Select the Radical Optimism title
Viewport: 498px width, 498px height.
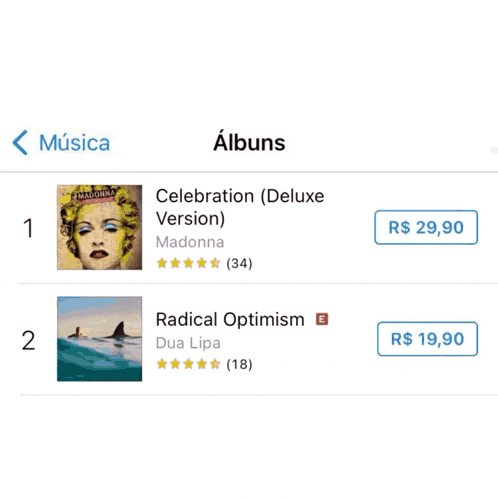230,319
